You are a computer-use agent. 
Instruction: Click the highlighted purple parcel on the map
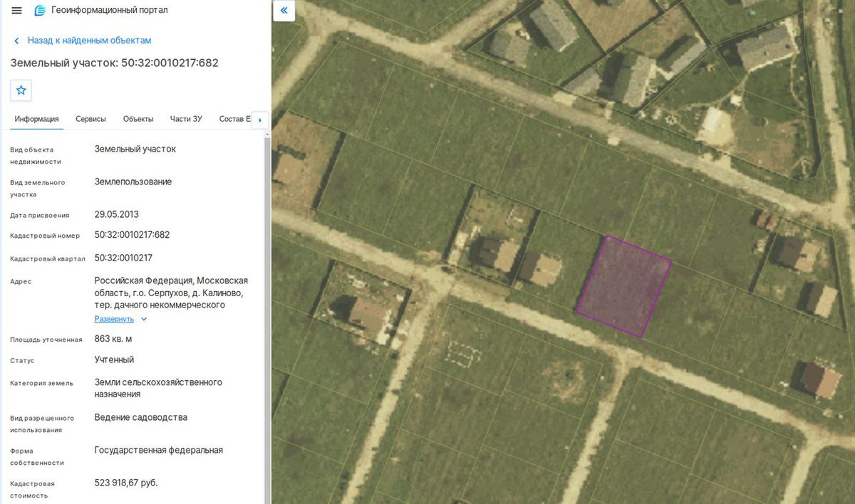624,286
